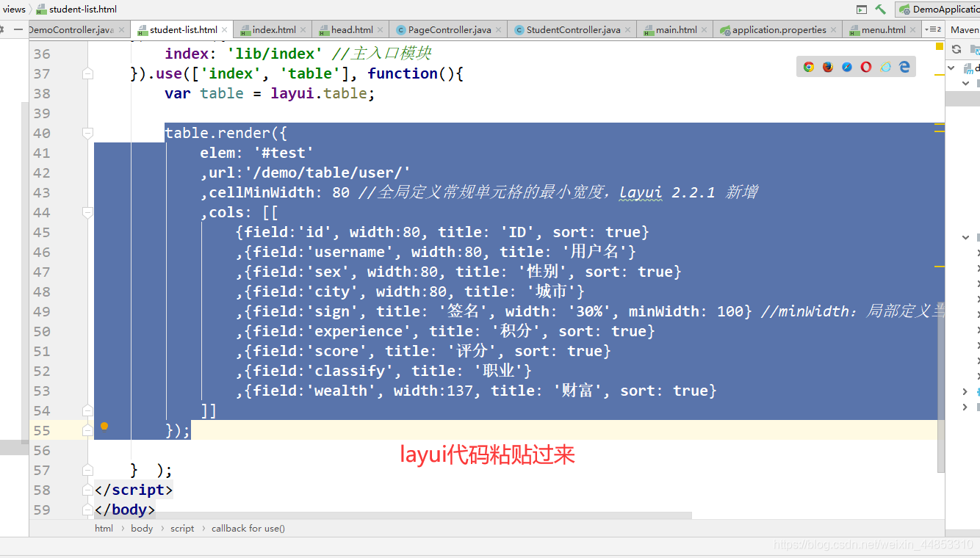Screen dimensions: 980x558
Task: Click the 'views' navigation bar folder
Action: pos(14,10)
